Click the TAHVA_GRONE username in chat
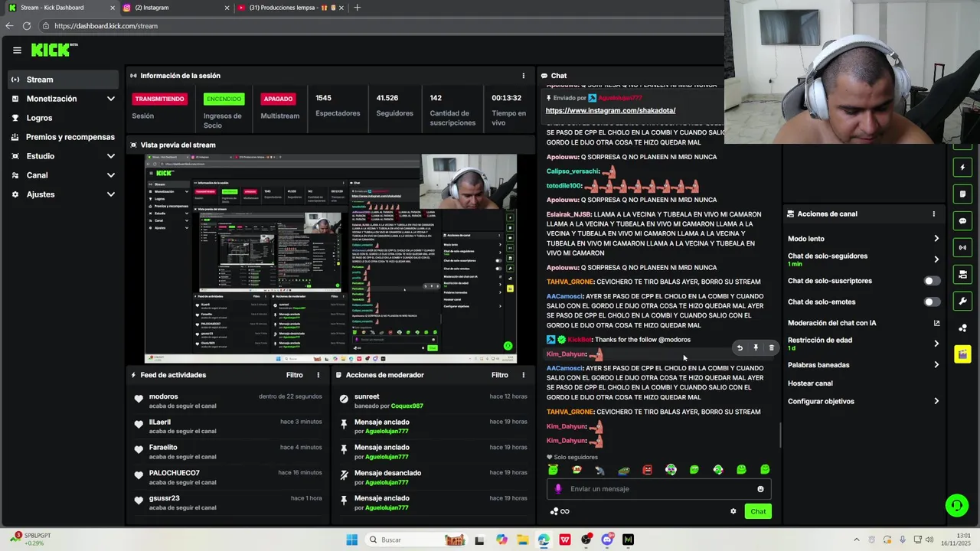The image size is (980, 551). pyautogui.click(x=570, y=412)
